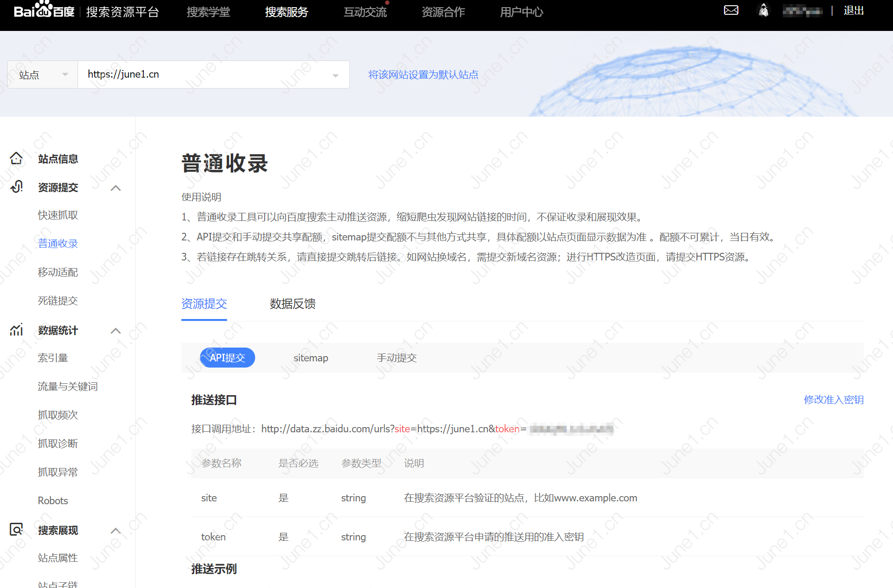Click 修改准入密钥 link
The image size is (893, 588).
click(833, 400)
